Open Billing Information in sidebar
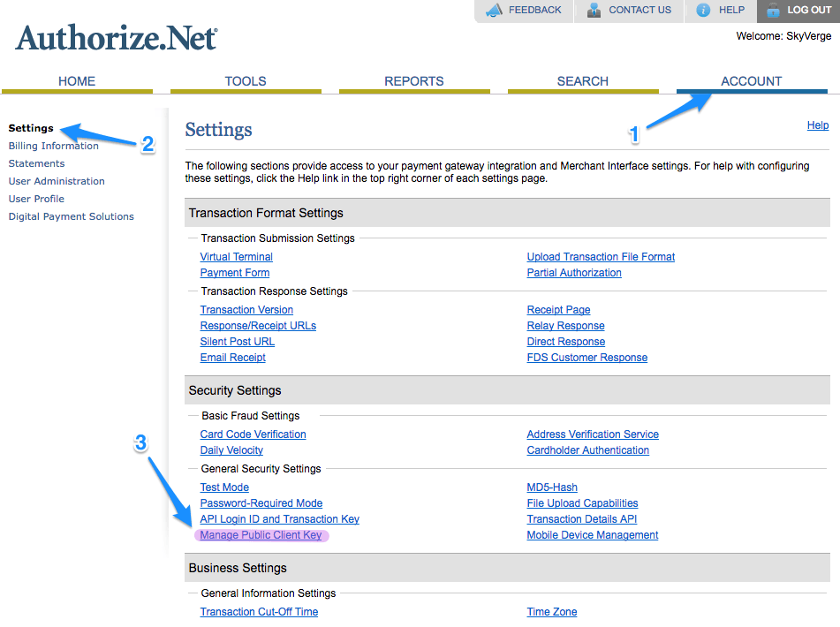This screenshot has width=840, height=627. coord(54,146)
